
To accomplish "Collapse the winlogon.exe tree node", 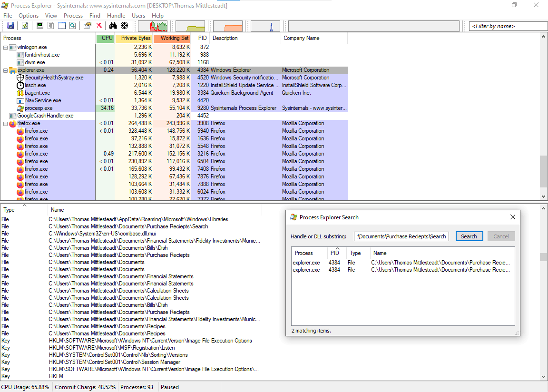I will click(6, 48).
